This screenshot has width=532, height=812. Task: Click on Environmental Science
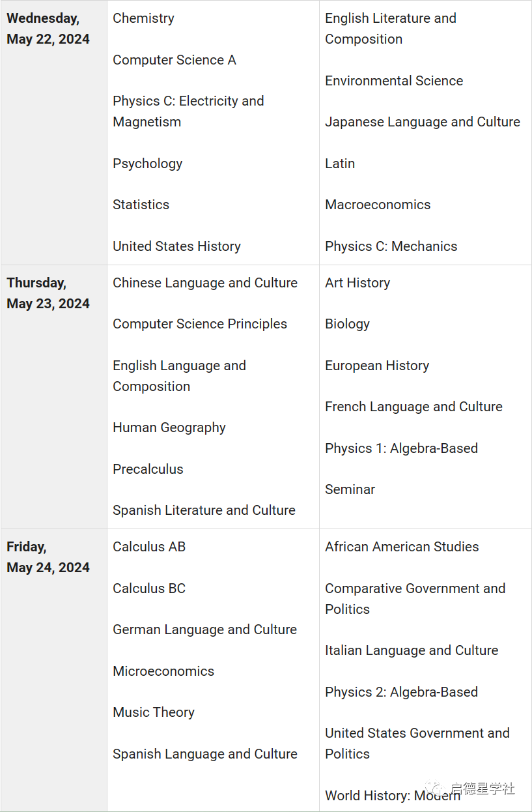pos(394,81)
